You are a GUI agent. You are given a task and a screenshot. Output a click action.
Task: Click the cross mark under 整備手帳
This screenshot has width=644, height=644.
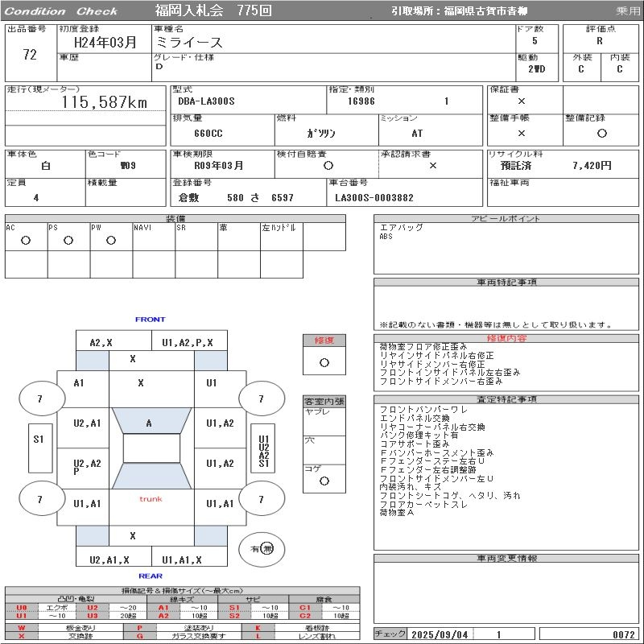(522, 133)
